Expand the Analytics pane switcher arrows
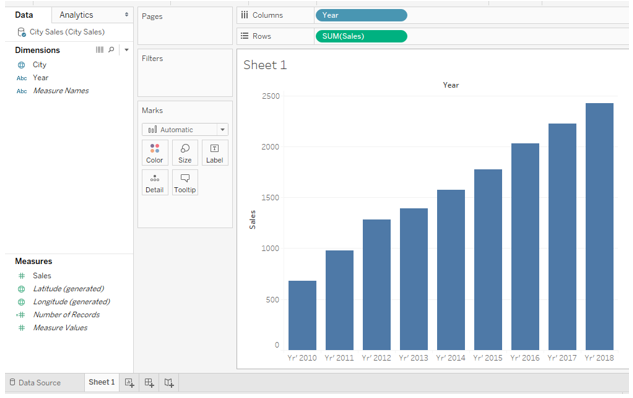The width and height of the screenshot is (633, 398). [126, 15]
